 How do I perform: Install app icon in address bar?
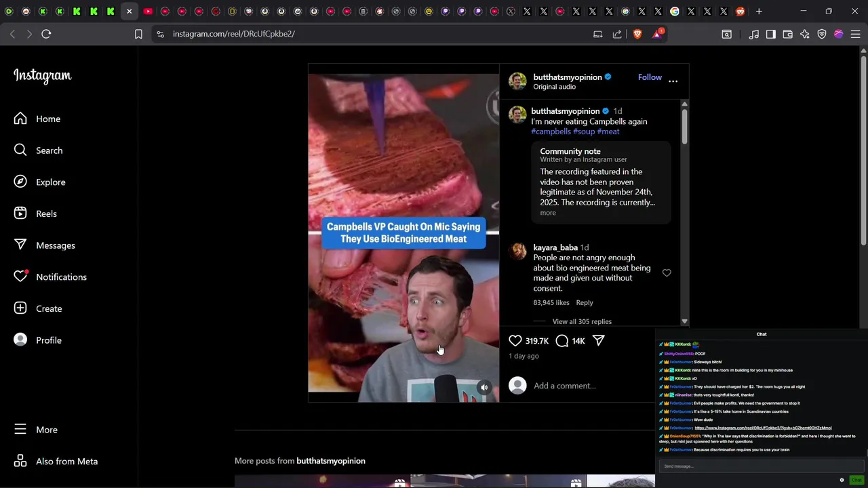pyautogui.click(x=598, y=34)
